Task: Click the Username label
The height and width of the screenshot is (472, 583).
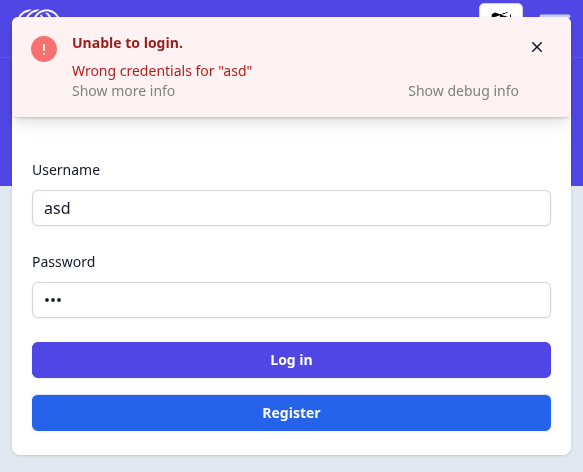Action: pos(66,170)
